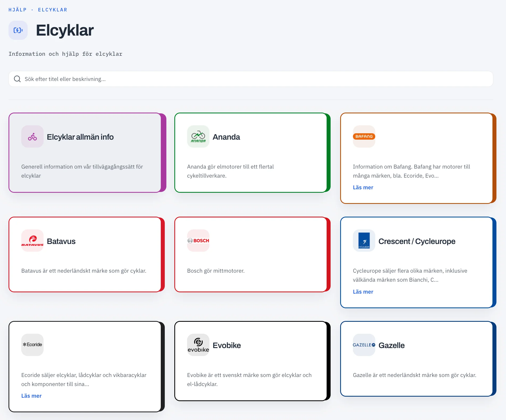Image resolution: width=506 pixels, height=420 pixels.
Task: Click the Bosch logo icon
Action: pyautogui.click(x=198, y=241)
